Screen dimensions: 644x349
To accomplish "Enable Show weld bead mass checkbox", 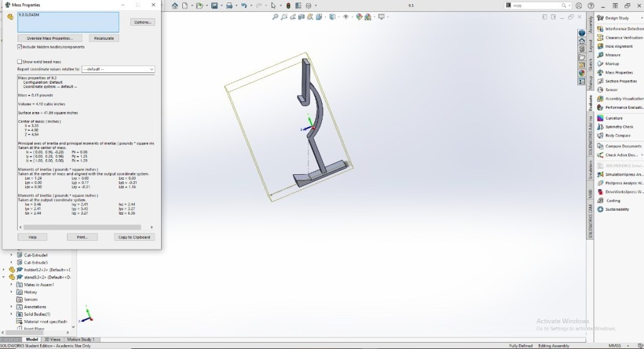I will coord(20,62).
